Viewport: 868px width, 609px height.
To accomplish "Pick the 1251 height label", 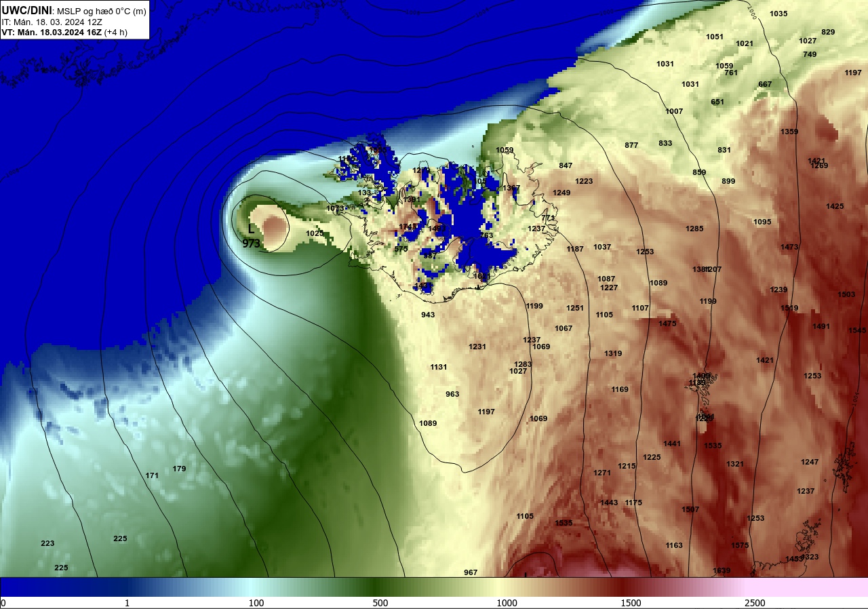I will click(x=575, y=308).
